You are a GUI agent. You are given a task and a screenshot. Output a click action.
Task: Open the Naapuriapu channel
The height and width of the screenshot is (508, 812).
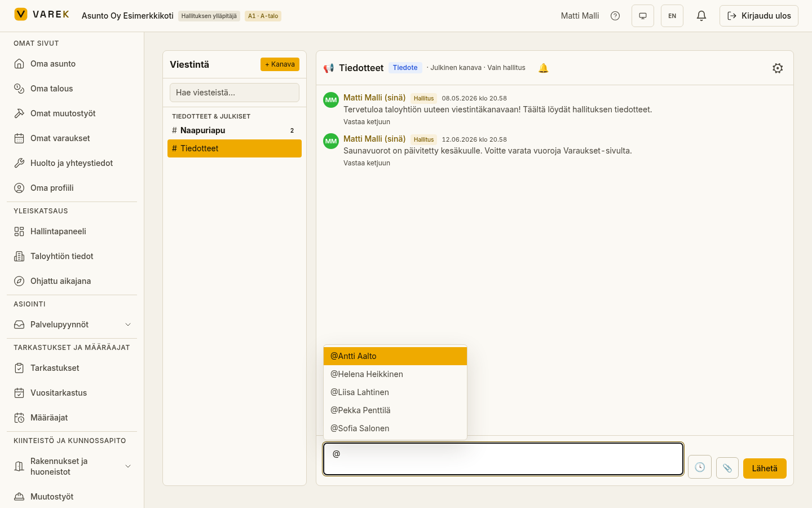coord(235,130)
